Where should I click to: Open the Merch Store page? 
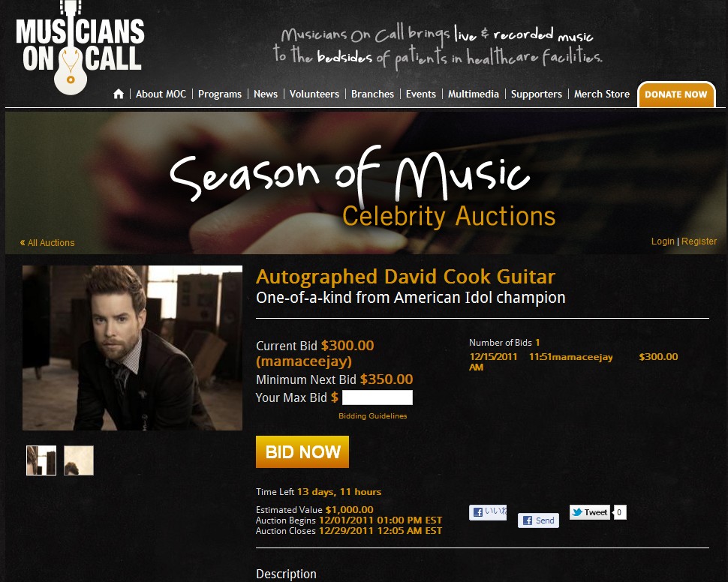602,94
